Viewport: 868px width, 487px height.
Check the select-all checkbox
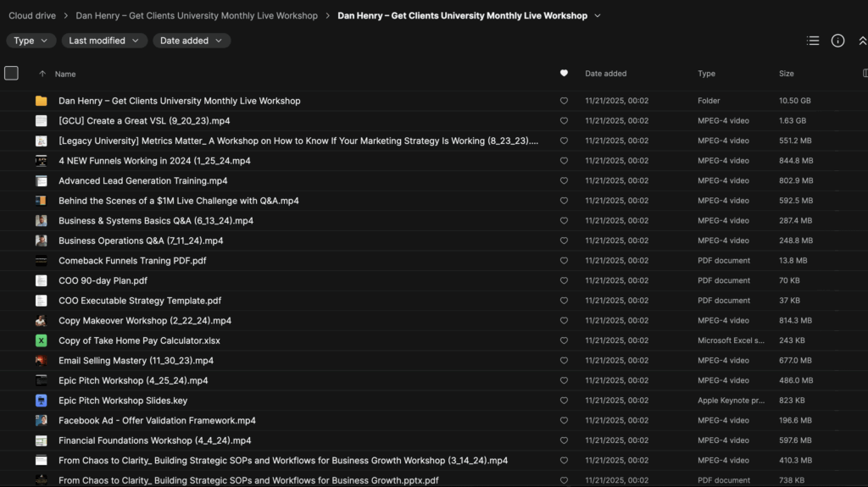pos(11,74)
